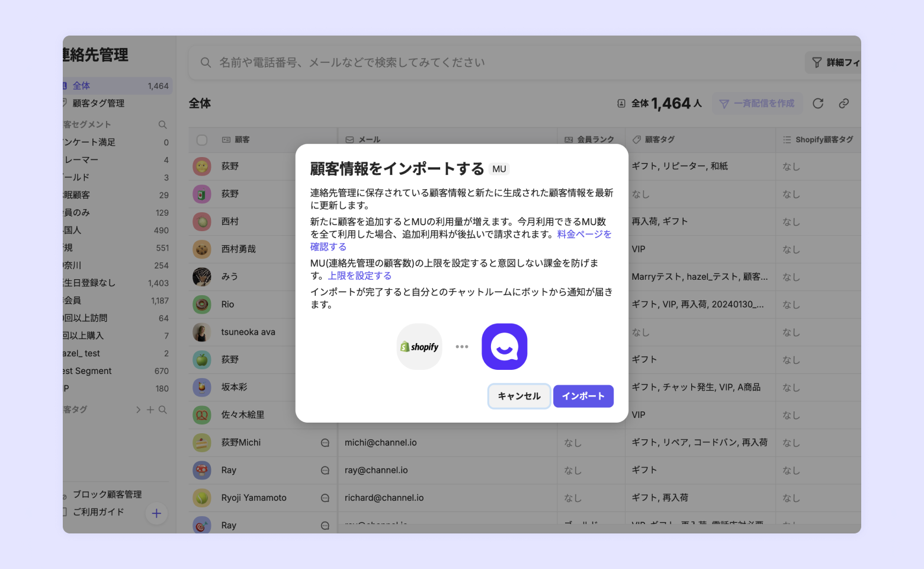Click the メール column header

pyautogui.click(x=362, y=140)
